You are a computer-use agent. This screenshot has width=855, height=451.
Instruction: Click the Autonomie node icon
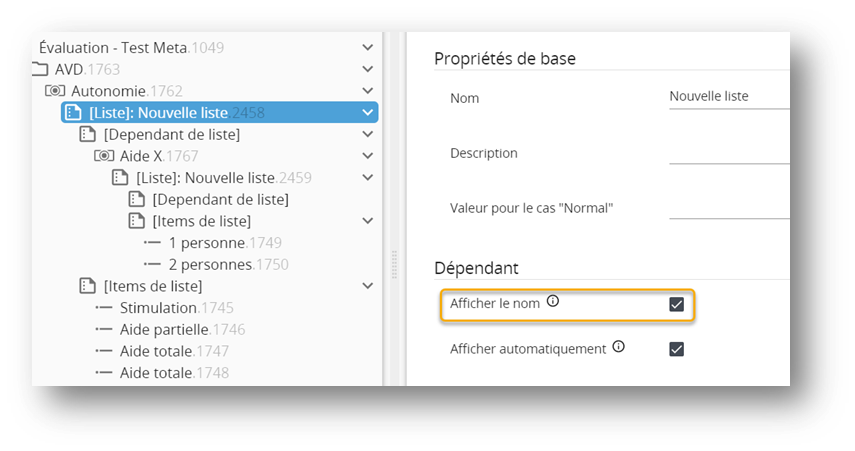click(55, 91)
